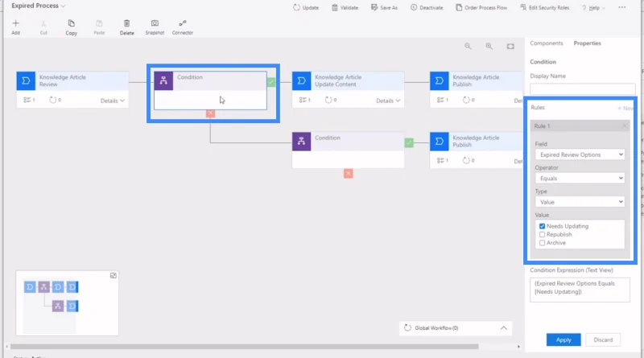Switch to the Properties tab
This screenshot has width=644, height=358.
588,43
